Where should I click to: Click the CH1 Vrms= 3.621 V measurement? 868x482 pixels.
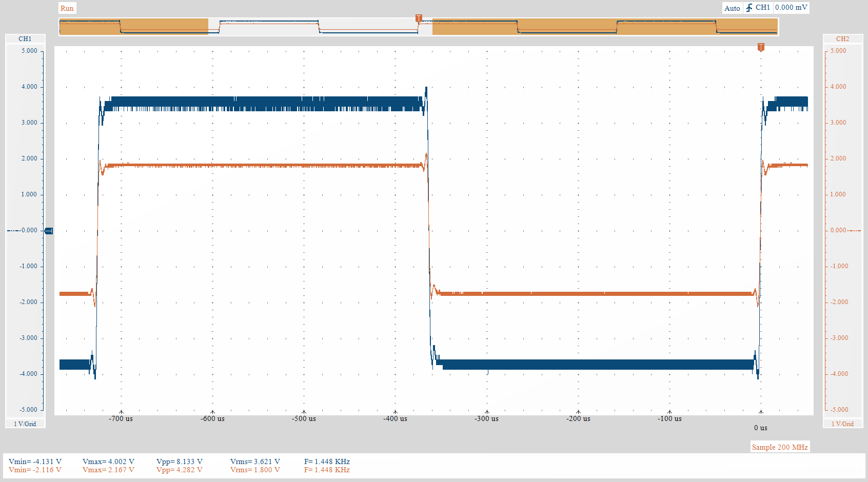click(x=255, y=461)
